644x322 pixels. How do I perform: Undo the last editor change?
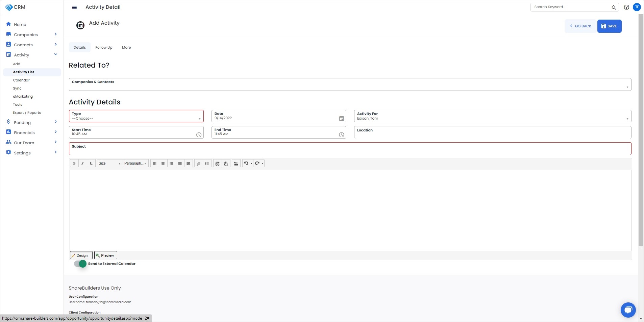(246, 164)
